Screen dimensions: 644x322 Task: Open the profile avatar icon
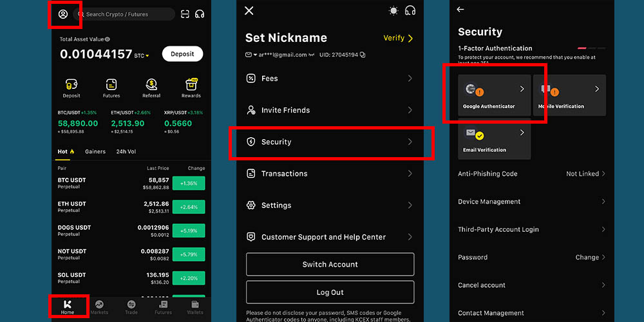pyautogui.click(x=63, y=14)
